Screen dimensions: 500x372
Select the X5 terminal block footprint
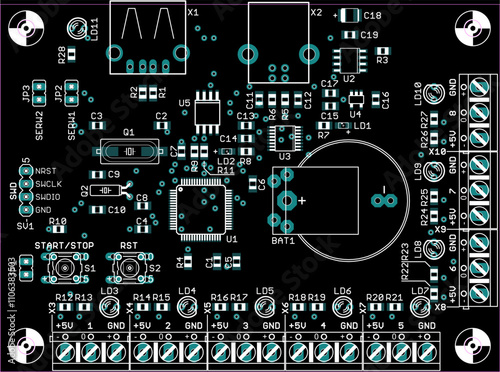coord(246,352)
